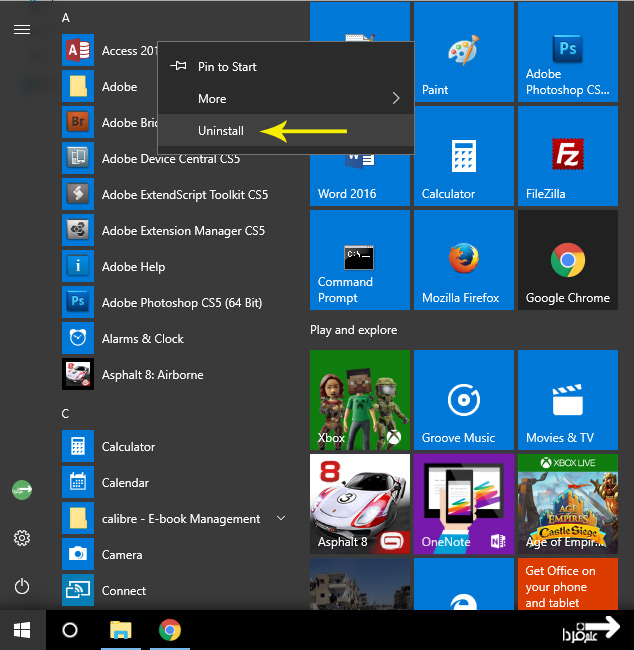This screenshot has width=634, height=650.
Task: Select Pin to Start option
Action: pyautogui.click(x=227, y=67)
